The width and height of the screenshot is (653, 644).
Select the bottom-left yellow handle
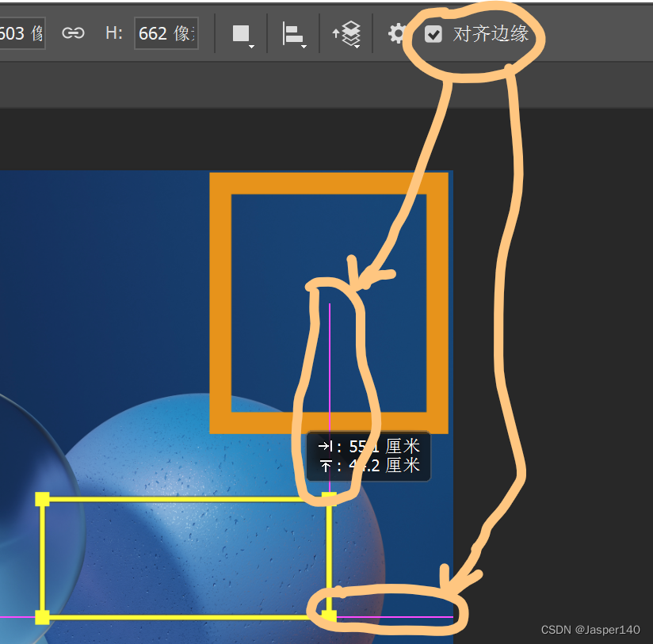tap(42, 617)
